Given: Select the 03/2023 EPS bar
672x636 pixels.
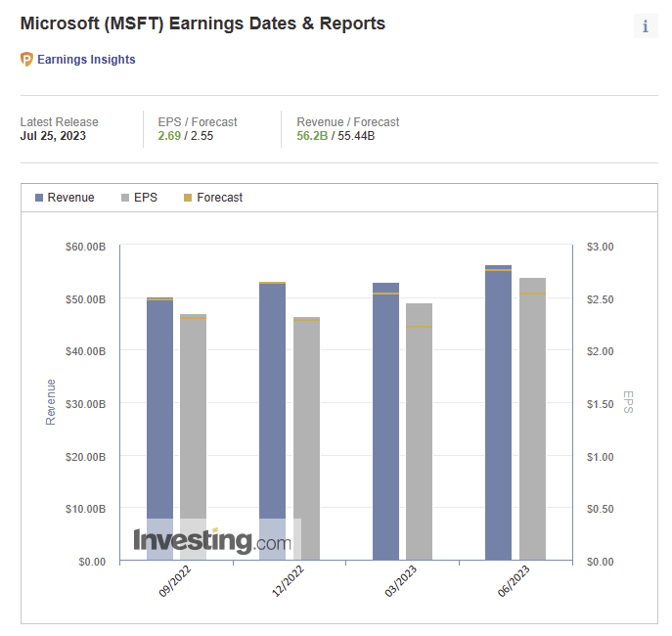Looking at the screenshot, I should pyautogui.click(x=419, y=432).
